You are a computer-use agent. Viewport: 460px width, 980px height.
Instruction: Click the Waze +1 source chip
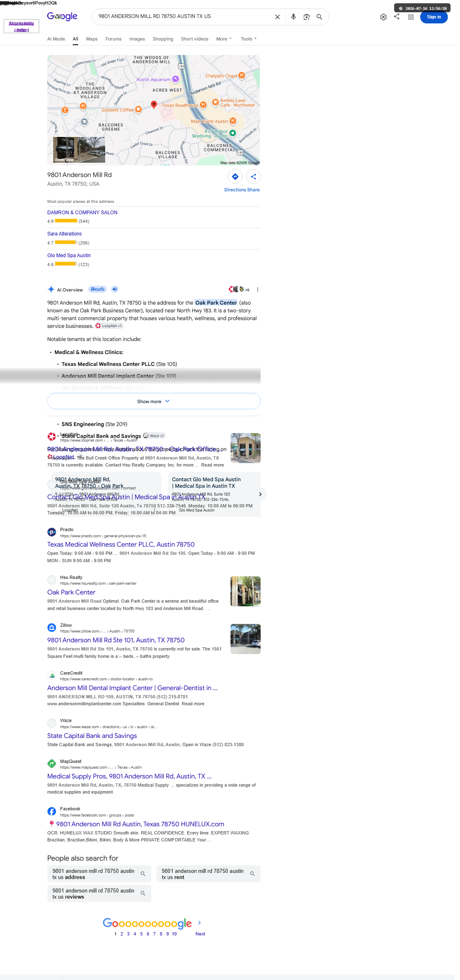pyautogui.click(x=154, y=436)
